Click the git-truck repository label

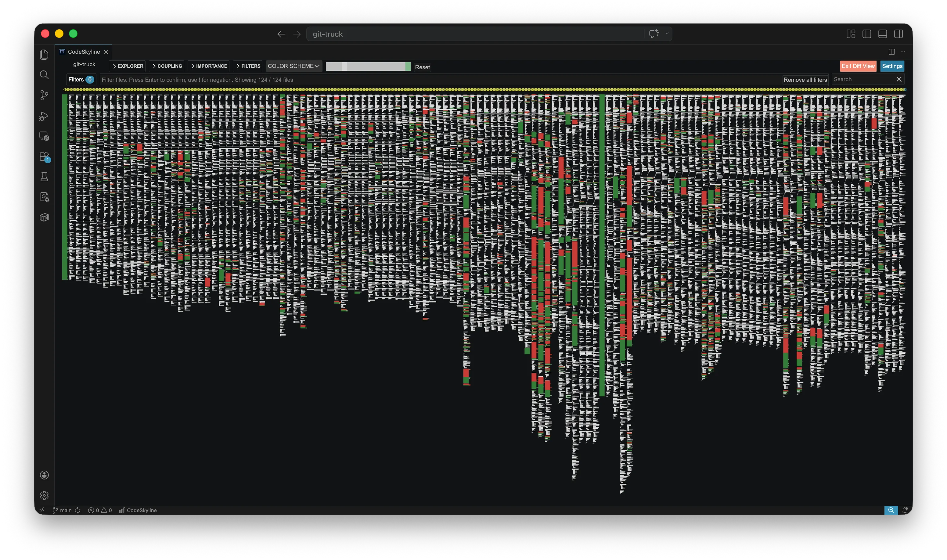pyautogui.click(x=84, y=64)
